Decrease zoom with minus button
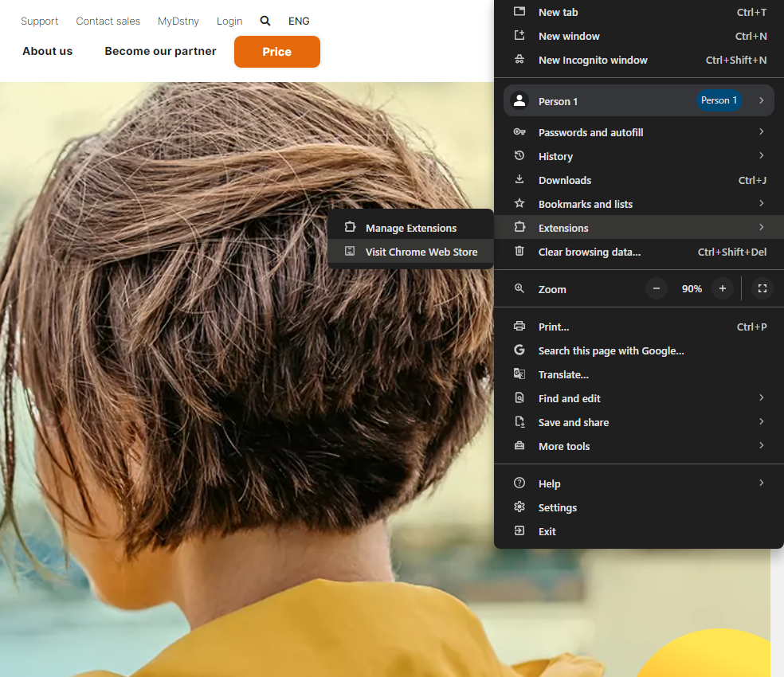Image resolution: width=784 pixels, height=677 pixels. 657,288
